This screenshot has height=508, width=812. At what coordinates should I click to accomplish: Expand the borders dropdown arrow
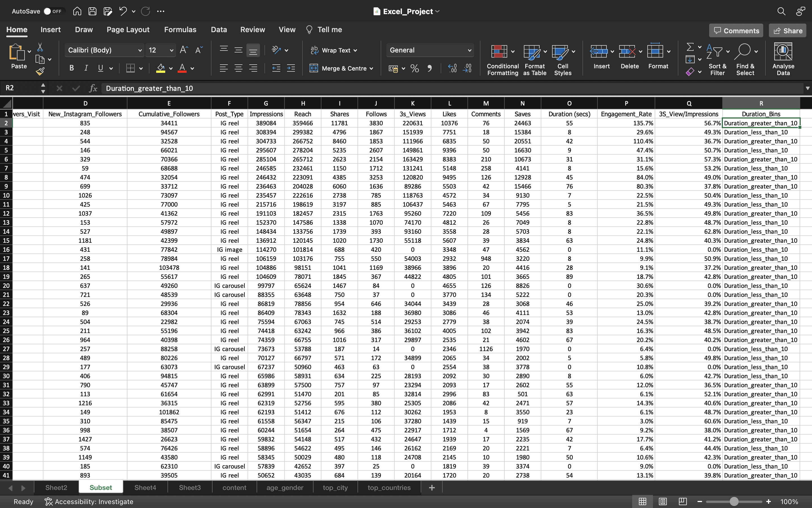(x=141, y=69)
